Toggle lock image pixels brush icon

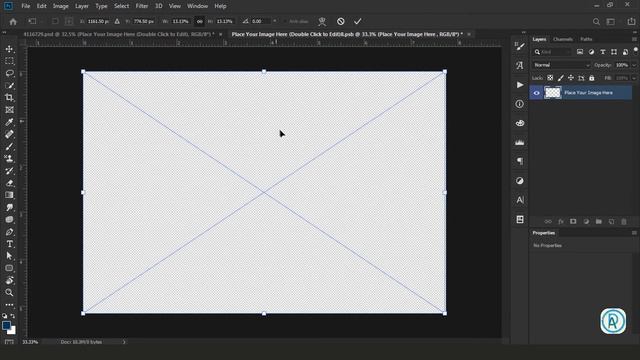[x=560, y=78]
